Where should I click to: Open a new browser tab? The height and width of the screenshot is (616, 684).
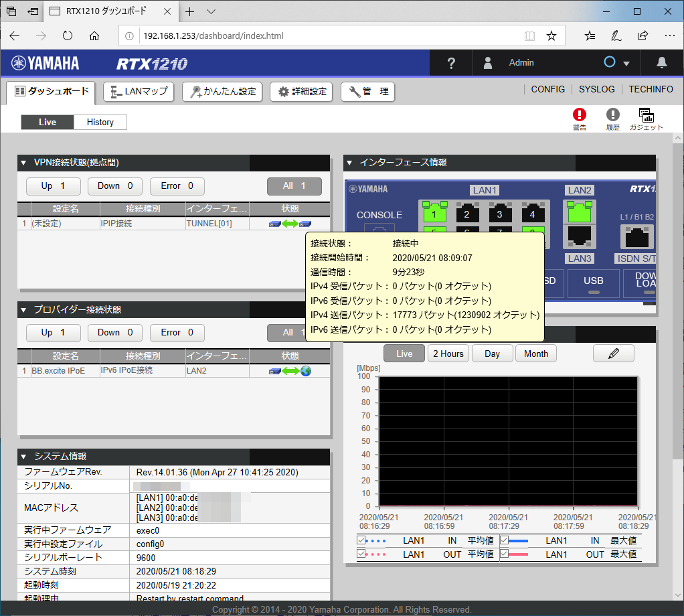coord(189,12)
